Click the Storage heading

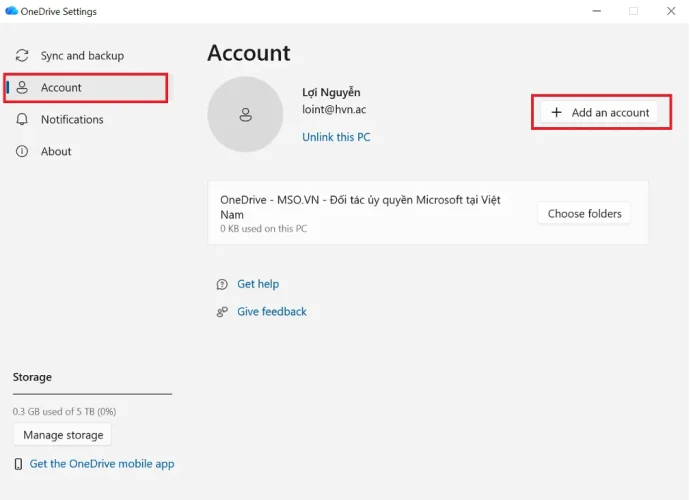pos(32,377)
